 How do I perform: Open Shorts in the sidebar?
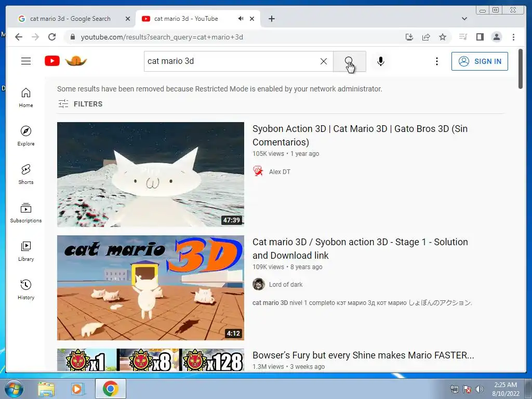click(x=26, y=175)
